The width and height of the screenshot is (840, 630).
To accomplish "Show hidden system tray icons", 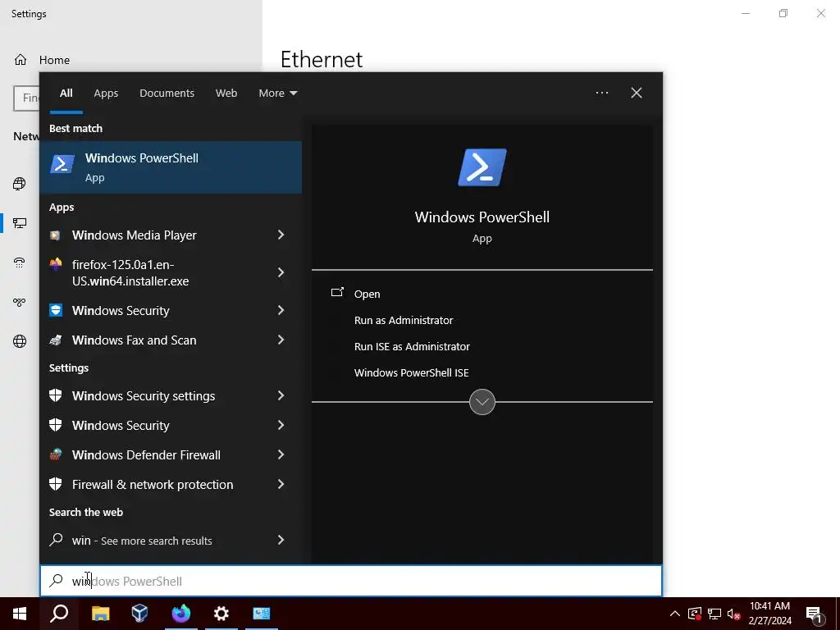I will (675, 614).
